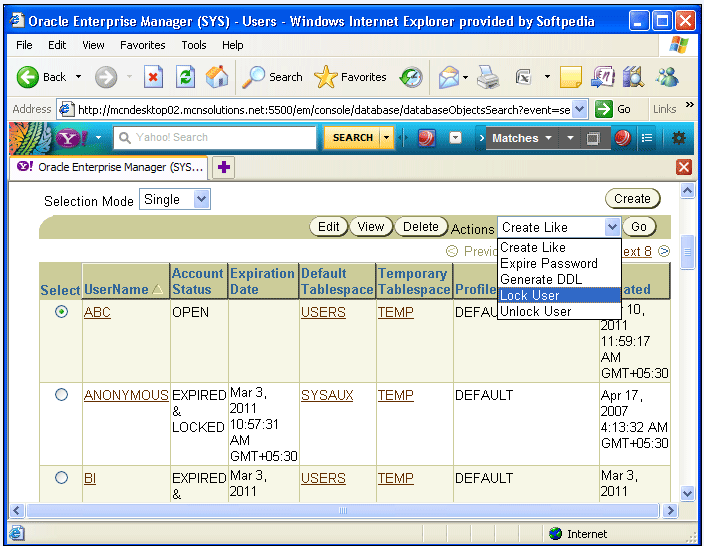Click the yellow SEARCH button
Viewport: 704px width, 546px height.
(x=352, y=137)
